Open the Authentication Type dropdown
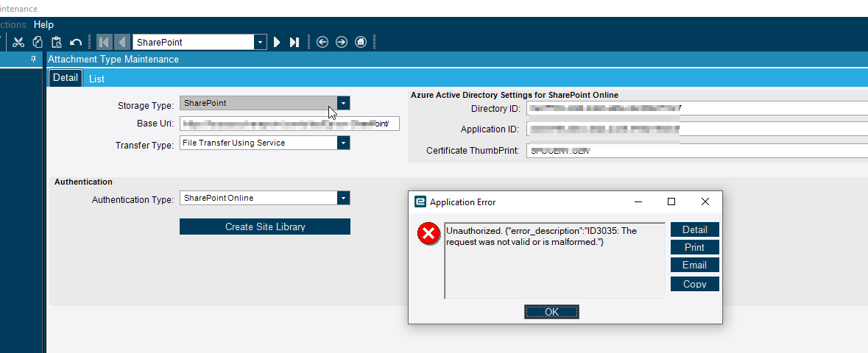 pos(343,198)
